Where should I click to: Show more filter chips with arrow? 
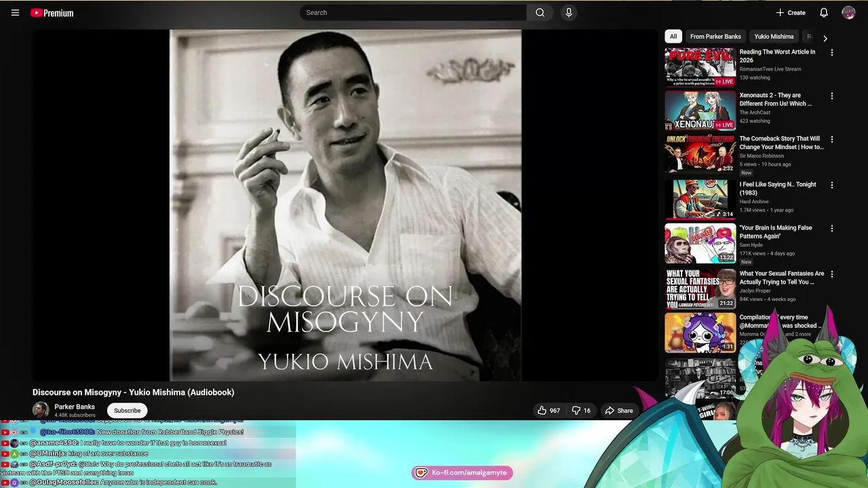pos(825,38)
